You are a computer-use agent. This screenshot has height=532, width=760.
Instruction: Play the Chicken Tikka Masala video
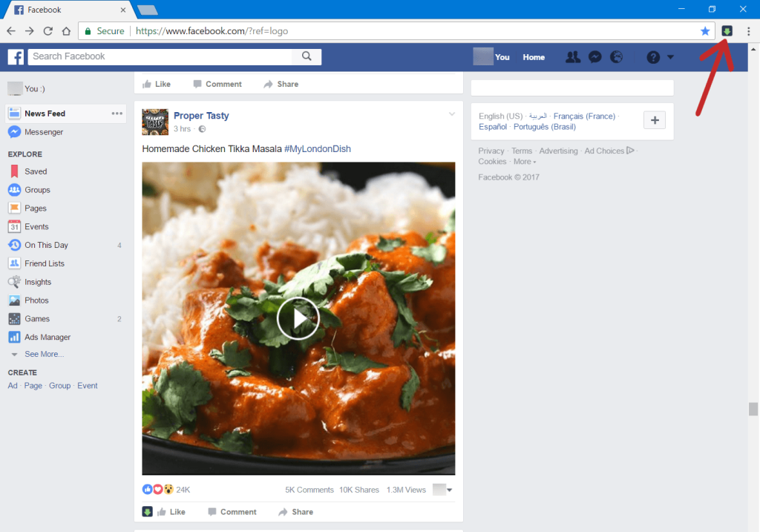click(x=298, y=318)
